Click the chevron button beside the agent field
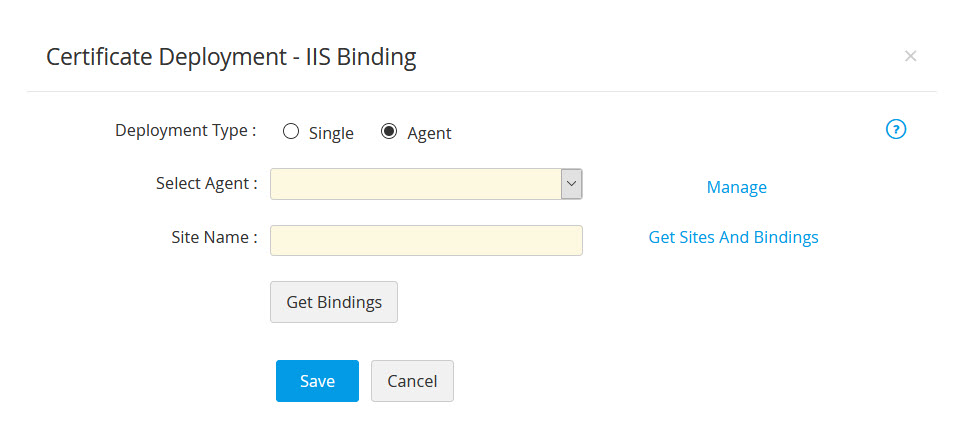This screenshot has height=447, width=959. pos(571,184)
